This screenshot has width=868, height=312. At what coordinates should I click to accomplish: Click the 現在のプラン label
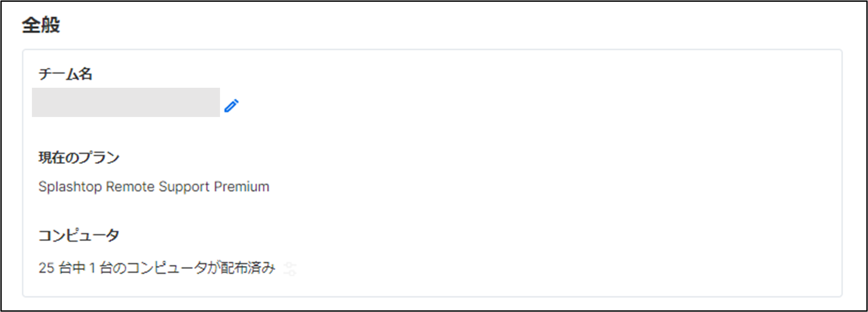[x=79, y=157]
